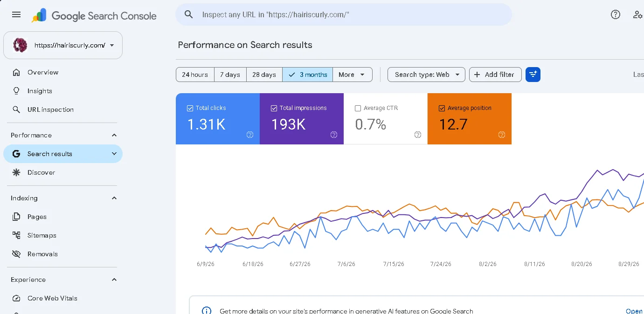
Task: Open the Help question mark icon
Action: click(x=616, y=14)
